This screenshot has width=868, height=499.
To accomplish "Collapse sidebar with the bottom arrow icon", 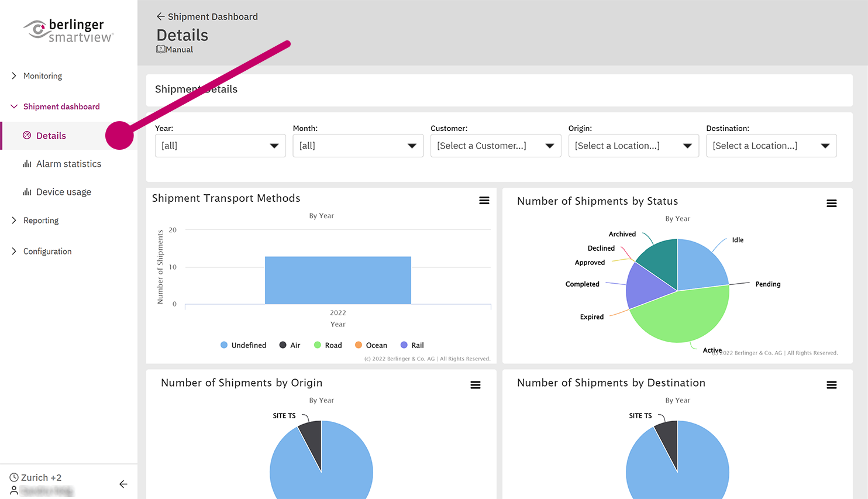I will [123, 484].
